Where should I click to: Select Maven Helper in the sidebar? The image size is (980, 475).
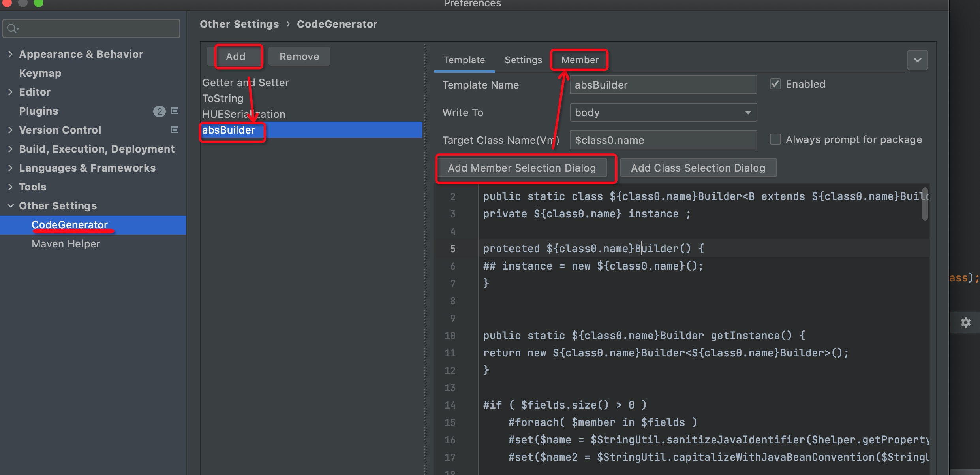coord(66,243)
